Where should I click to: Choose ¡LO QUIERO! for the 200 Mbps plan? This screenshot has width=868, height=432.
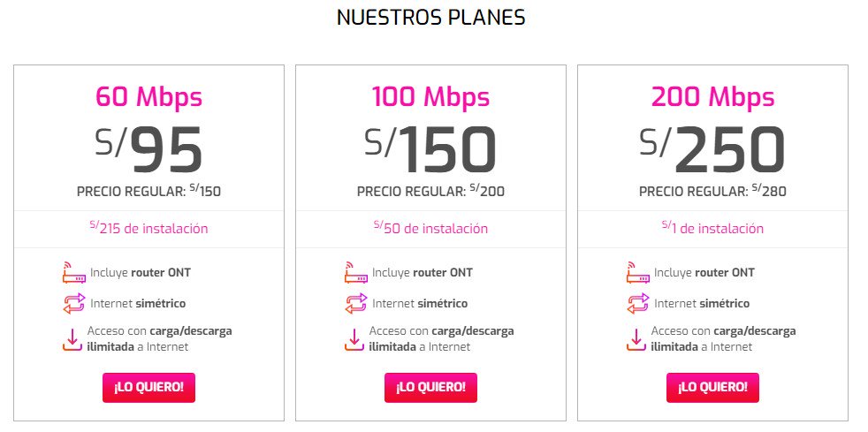pyautogui.click(x=712, y=387)
